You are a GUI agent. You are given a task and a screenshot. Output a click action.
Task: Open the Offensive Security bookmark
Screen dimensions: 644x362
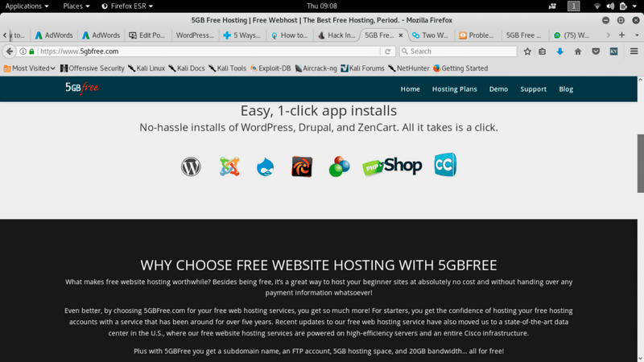pyautogui.click(x=93, y=68)
